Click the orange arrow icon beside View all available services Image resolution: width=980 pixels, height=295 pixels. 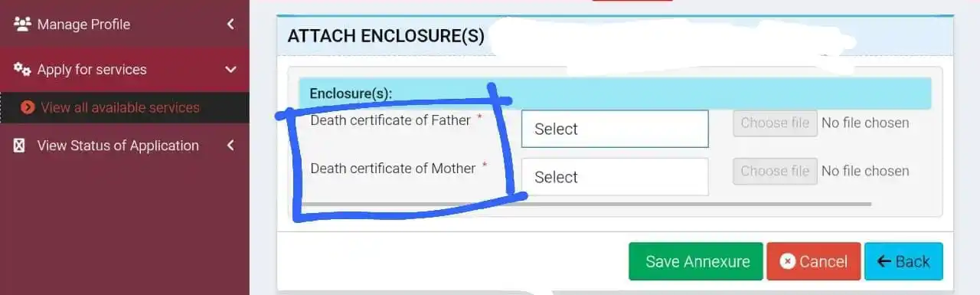click(28, 107)
